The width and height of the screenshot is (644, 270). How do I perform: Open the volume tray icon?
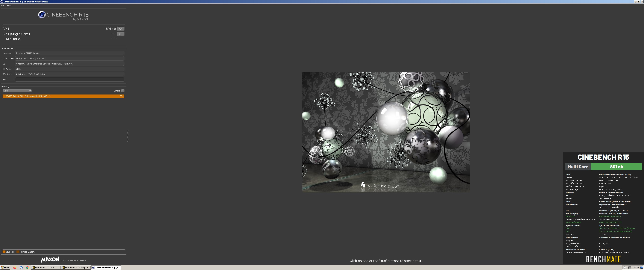[x=625, y=268]
